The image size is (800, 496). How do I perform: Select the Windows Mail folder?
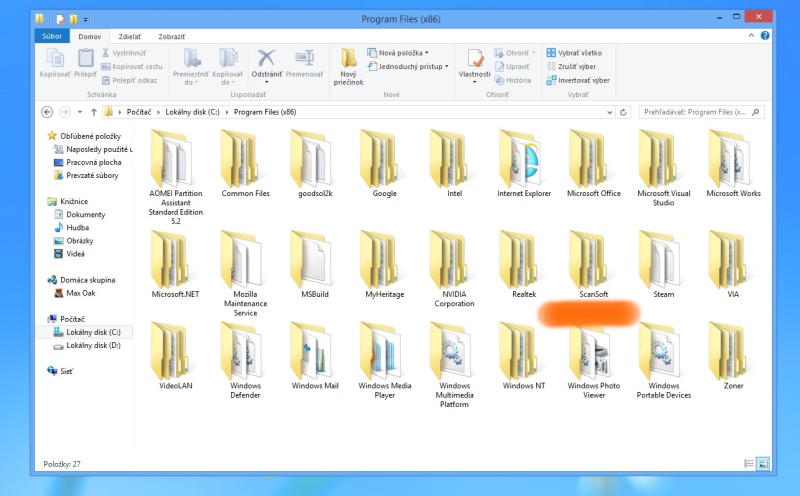pos(315,356)
